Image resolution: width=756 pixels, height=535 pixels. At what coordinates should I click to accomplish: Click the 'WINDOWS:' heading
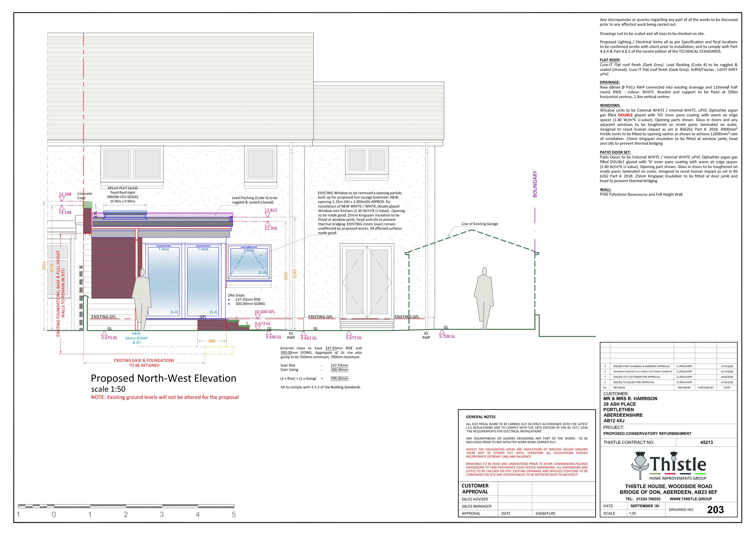[610, 105]
